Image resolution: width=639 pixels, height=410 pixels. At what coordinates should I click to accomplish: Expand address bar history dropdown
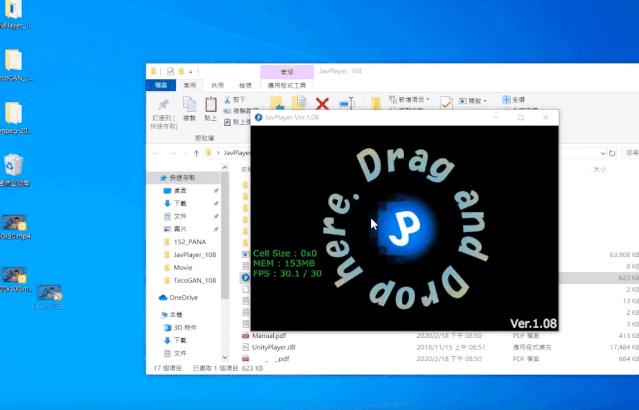click(x=603, y=153)
